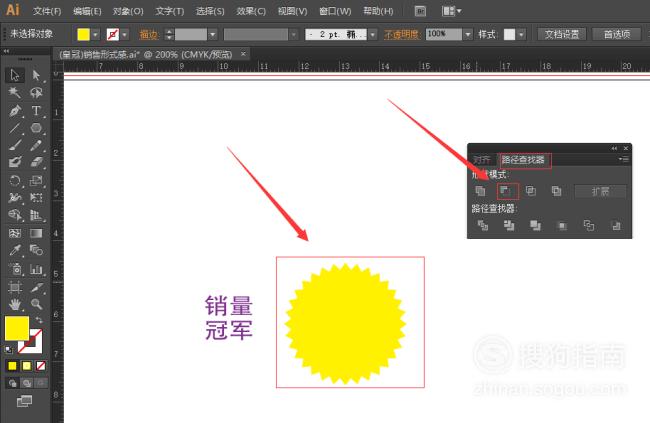Screen dimensions: 650x423
Task: Switch to the 对齐 panel tab
Action: (x=482, y=160)
